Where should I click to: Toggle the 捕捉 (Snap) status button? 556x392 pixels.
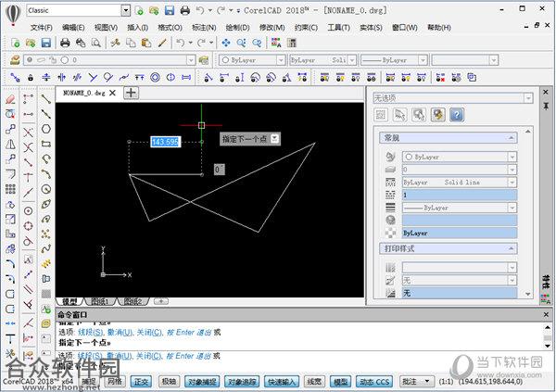pos(89,382)
